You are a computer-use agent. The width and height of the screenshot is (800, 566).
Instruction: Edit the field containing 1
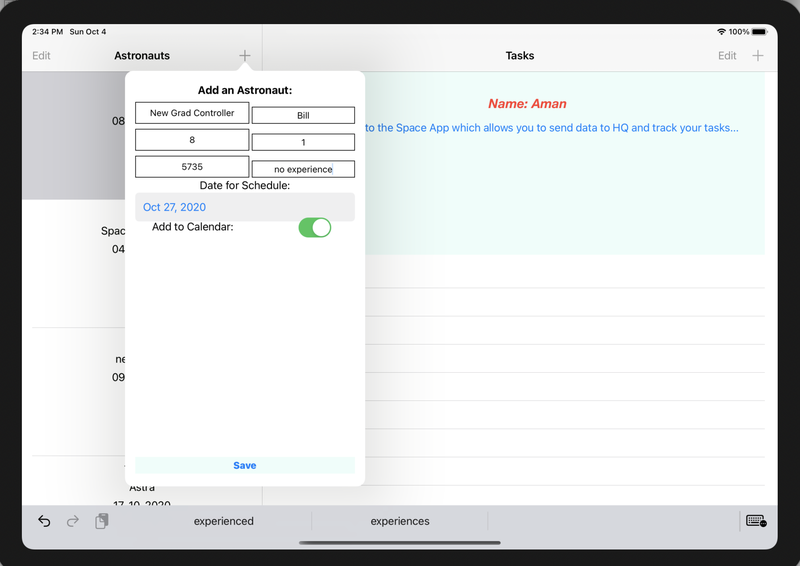pos(303,142)
